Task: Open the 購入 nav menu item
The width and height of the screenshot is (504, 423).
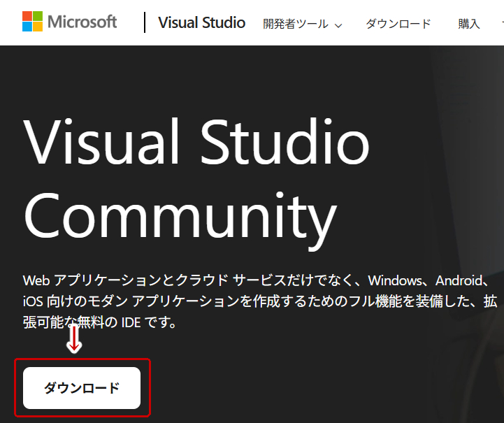Action: tap(469, 24)
